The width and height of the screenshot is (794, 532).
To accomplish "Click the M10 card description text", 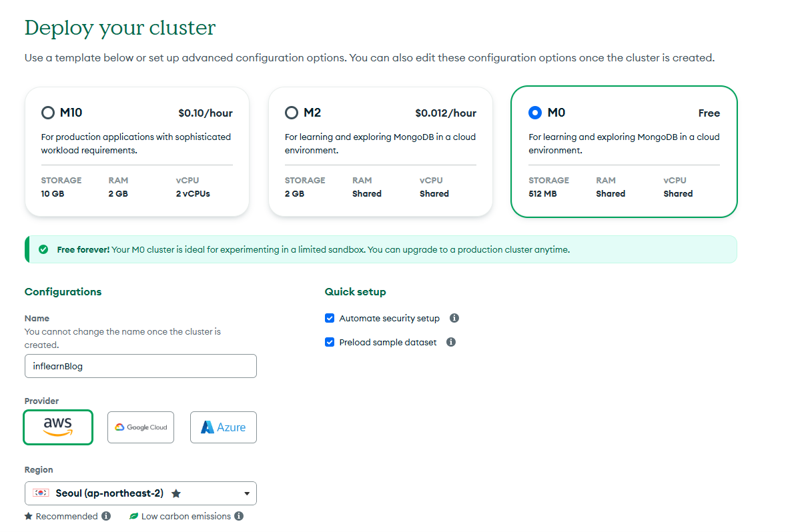I will [x=135, y=143].
